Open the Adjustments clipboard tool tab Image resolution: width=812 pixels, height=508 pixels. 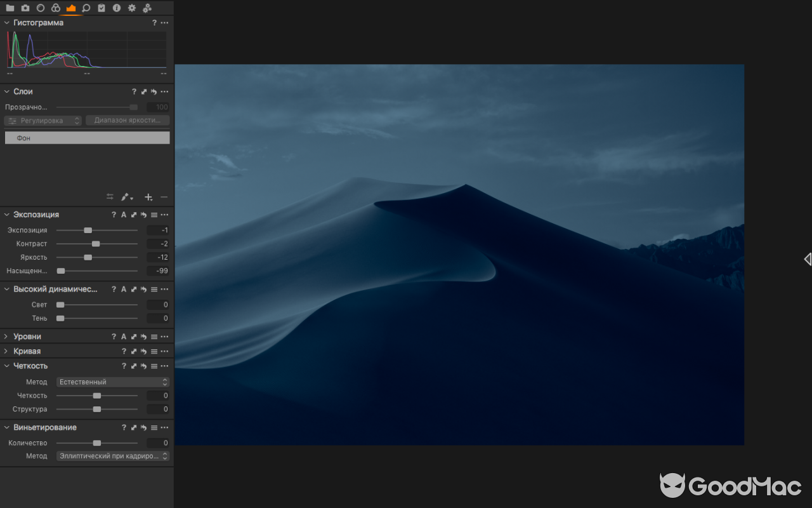point(101,8)
